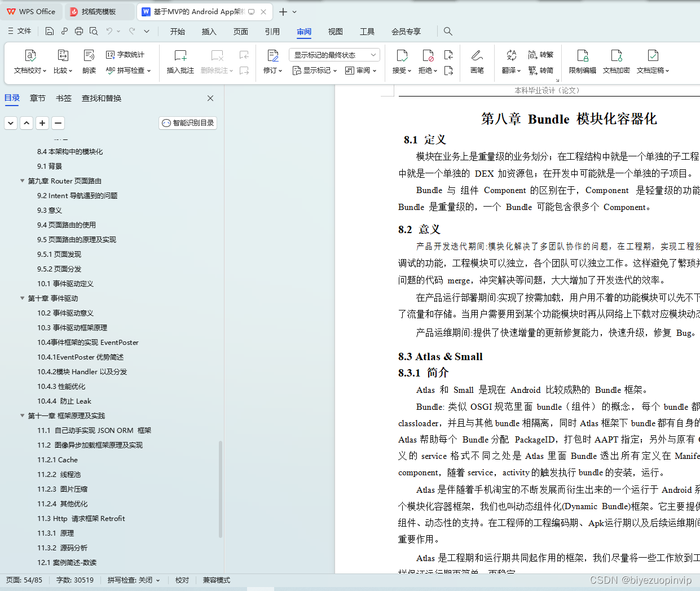Click the 比较 compare documents icon
The image size is (700, 591).
tap(63, 55)
